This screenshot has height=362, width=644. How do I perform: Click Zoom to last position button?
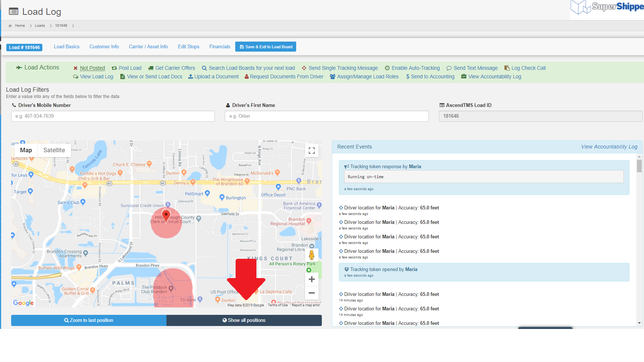pyautogui.click(x=89, y=320)
